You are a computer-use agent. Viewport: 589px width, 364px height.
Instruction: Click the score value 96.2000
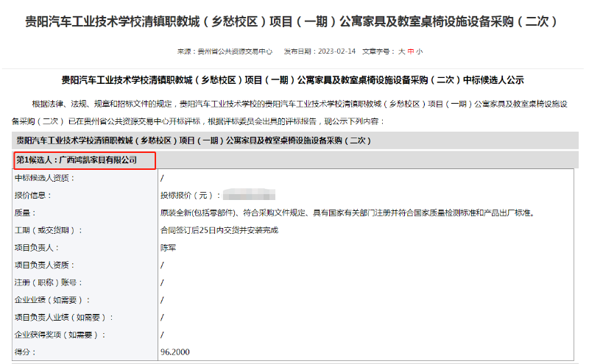pyautogui.click(x=175, y=352)
